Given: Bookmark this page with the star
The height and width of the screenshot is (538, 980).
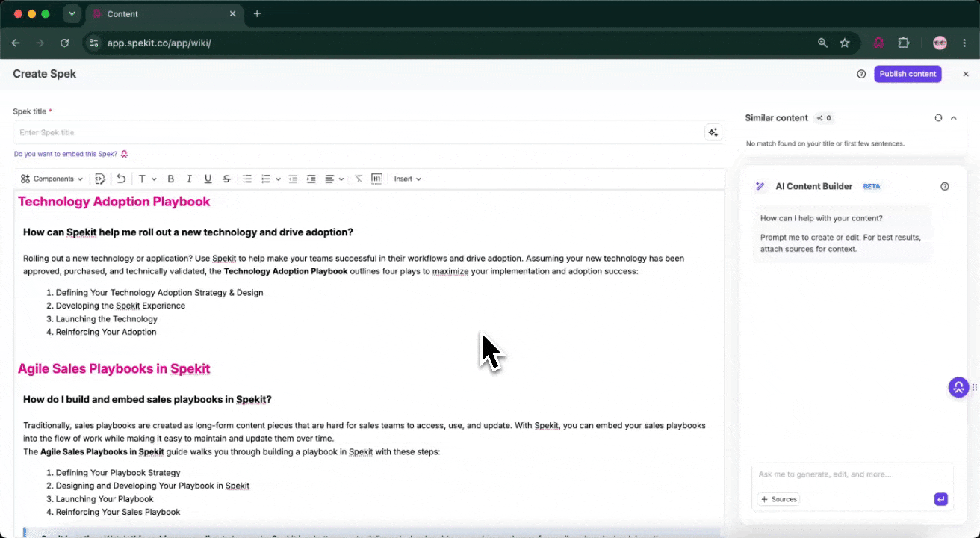Looking at the screenshot, I should tap(845, 43).
